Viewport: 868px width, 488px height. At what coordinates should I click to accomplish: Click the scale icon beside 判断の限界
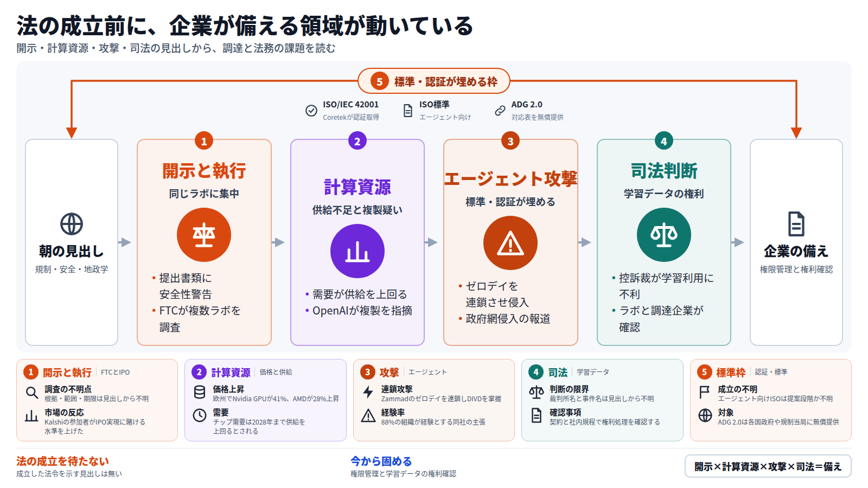pyautogui.click(x=537, y=393)
